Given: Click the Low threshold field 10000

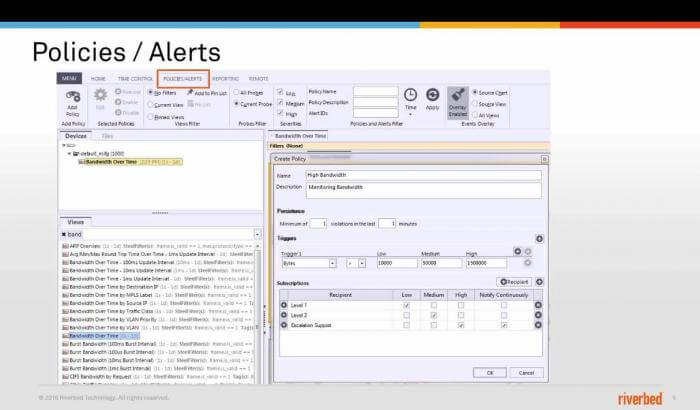Looking at the screenshot, I should click(397, 264).
